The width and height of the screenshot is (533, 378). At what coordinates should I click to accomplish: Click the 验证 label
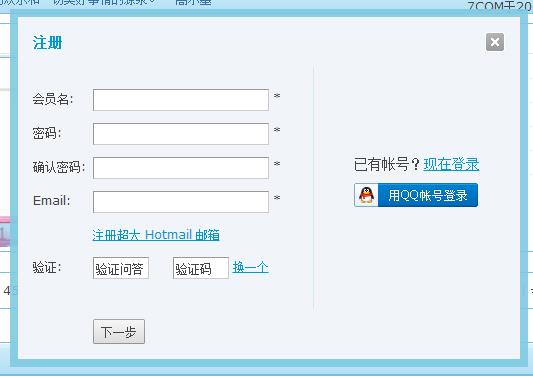pyautogui.click(x=47, y=268)
